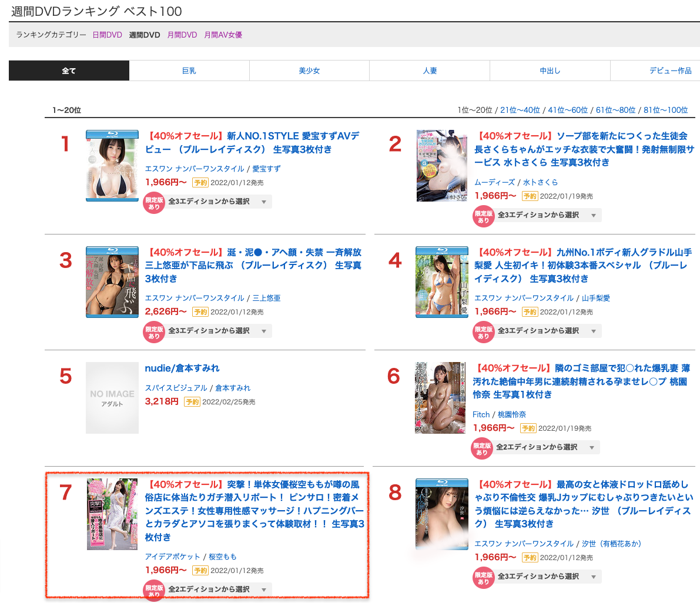Jump to ranks 41位〜60位

(568, 110)
